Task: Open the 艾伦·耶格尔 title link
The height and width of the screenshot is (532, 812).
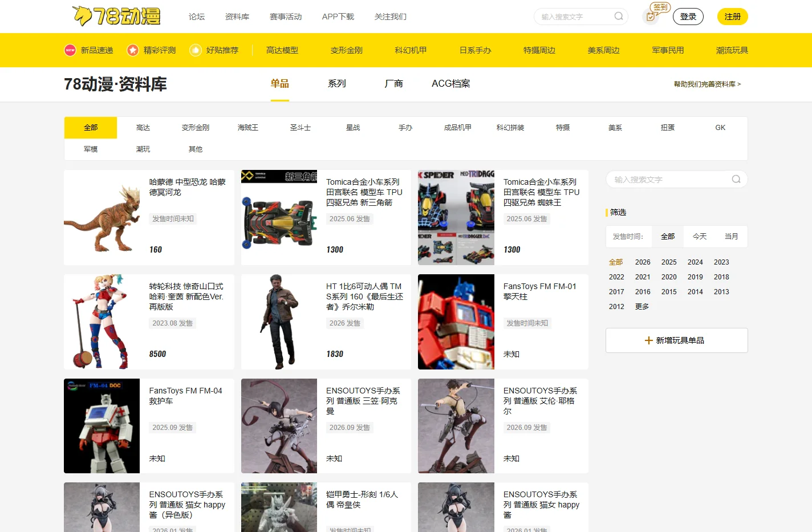Action: pos(540,401)
